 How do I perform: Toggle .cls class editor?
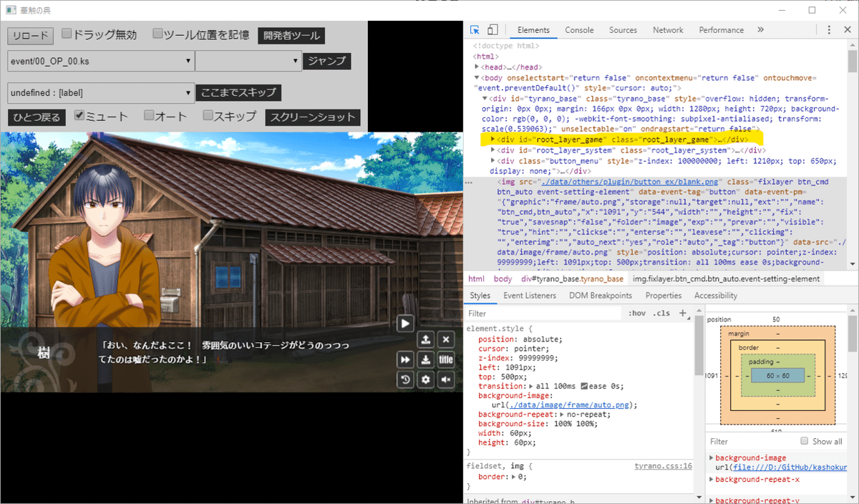661,313
